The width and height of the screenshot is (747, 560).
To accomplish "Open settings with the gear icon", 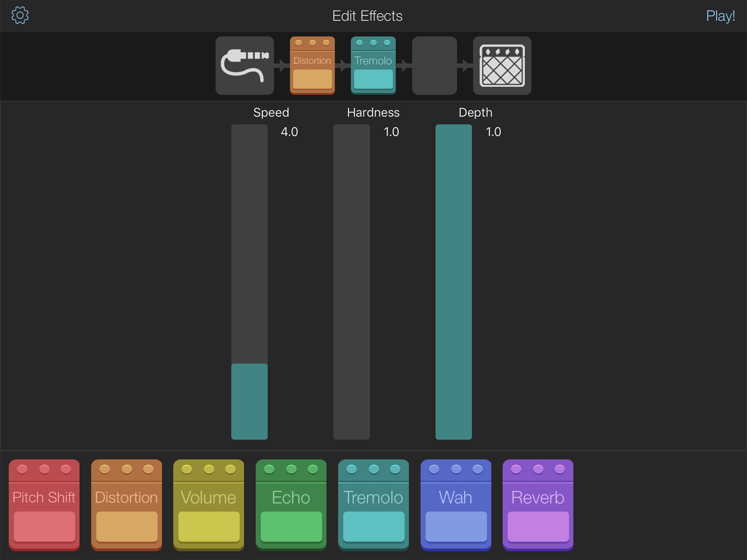I will click(20, 16).
